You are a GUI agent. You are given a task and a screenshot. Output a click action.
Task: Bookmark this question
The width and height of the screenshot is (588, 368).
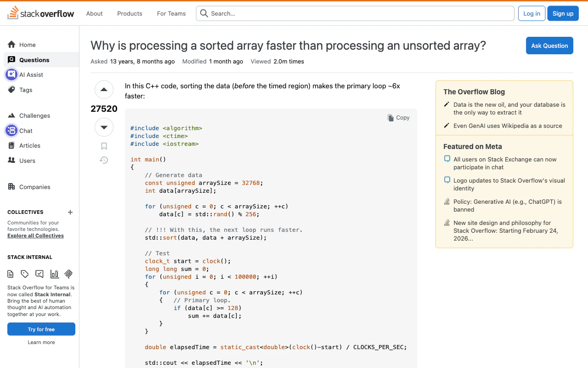pyautogui.click(x=104, y=146)
